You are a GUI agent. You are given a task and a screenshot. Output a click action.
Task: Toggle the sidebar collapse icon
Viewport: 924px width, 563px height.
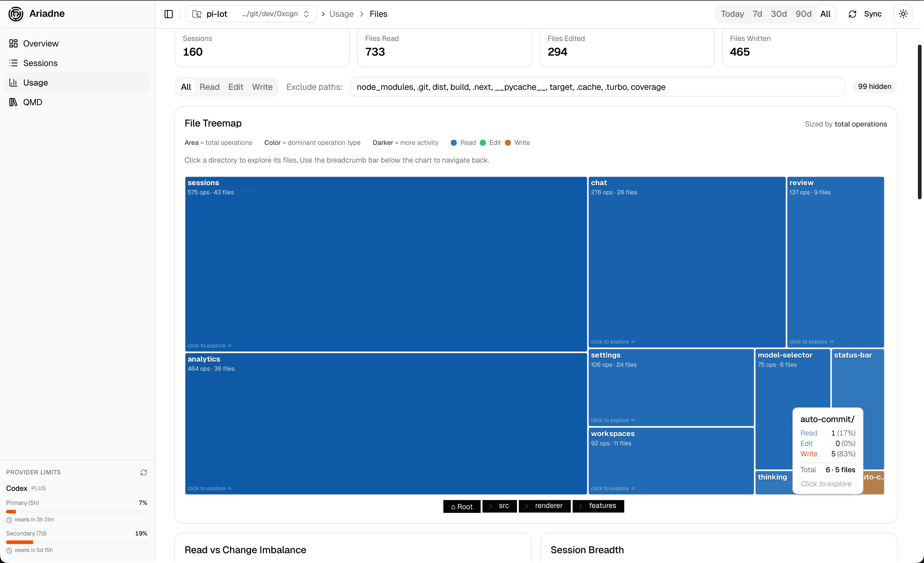click(168, 13)
